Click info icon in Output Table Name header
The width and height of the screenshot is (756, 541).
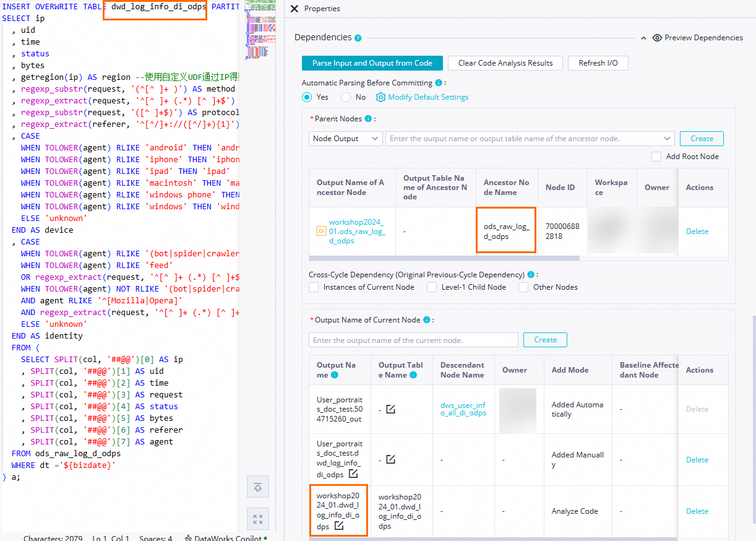pos(413,375)
